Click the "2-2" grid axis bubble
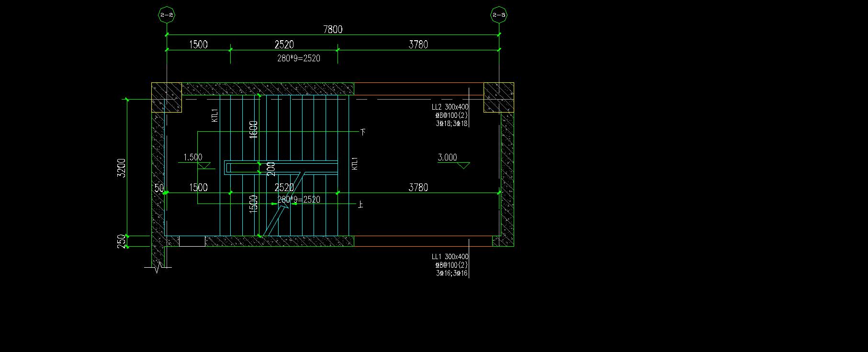This screenshot has height=352, width=868. point(167,15)
